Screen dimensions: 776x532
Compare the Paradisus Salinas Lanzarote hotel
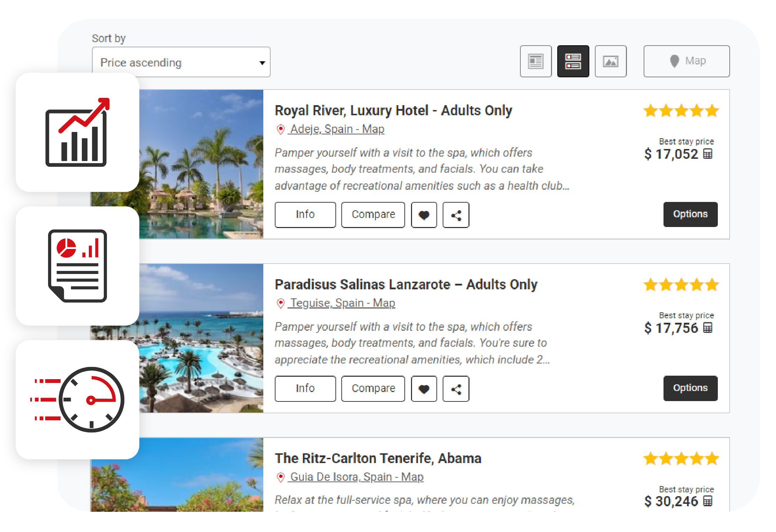pyautogui.click(x=373, y=388)
